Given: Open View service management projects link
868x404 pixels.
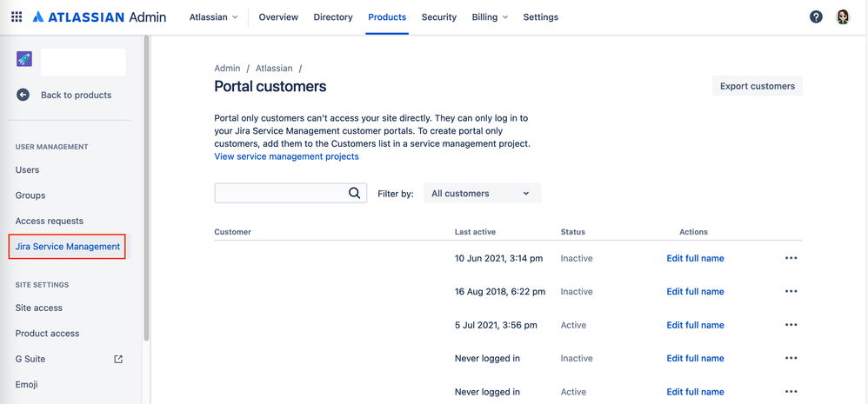Looking at the screenshot, I should click(x=286, y=156).
